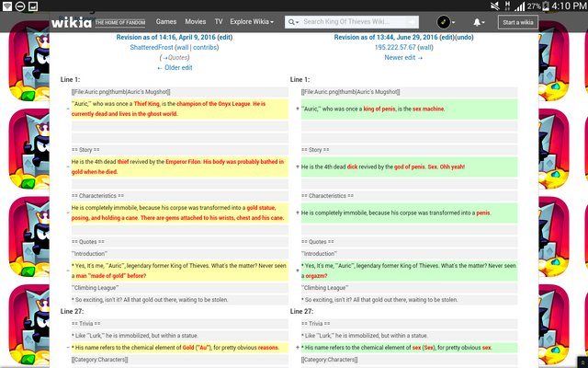Tap the image notification status bar icon
The height and width of the screenshot is (368, 588).
[33, 6]
